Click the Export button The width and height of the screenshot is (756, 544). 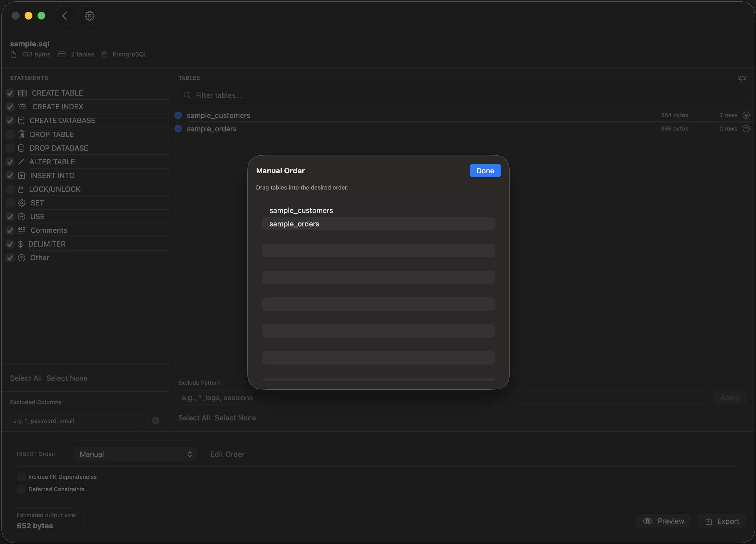[722, 521]
